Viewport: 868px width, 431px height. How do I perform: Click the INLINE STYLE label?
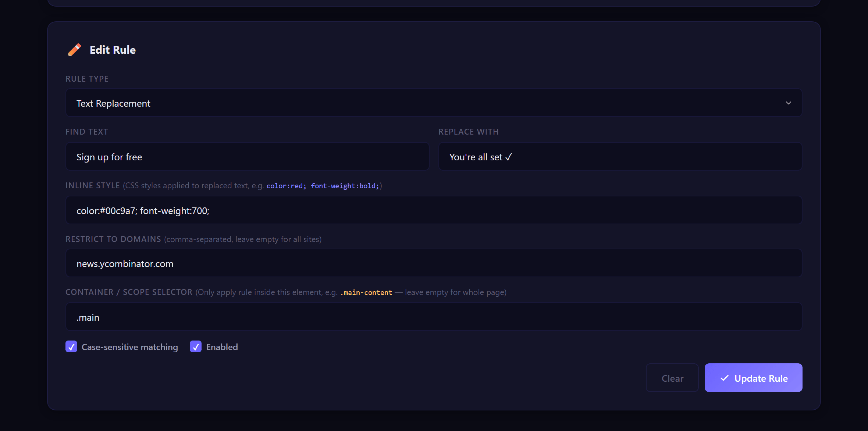coord(93,185)
